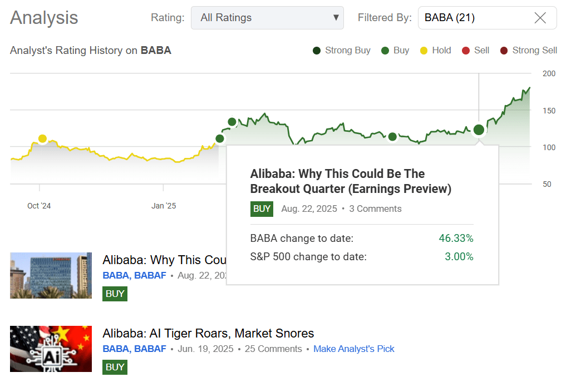Click Make Analyst's Pick link
This screenshot has width=566, height=392.
(353, 349)
